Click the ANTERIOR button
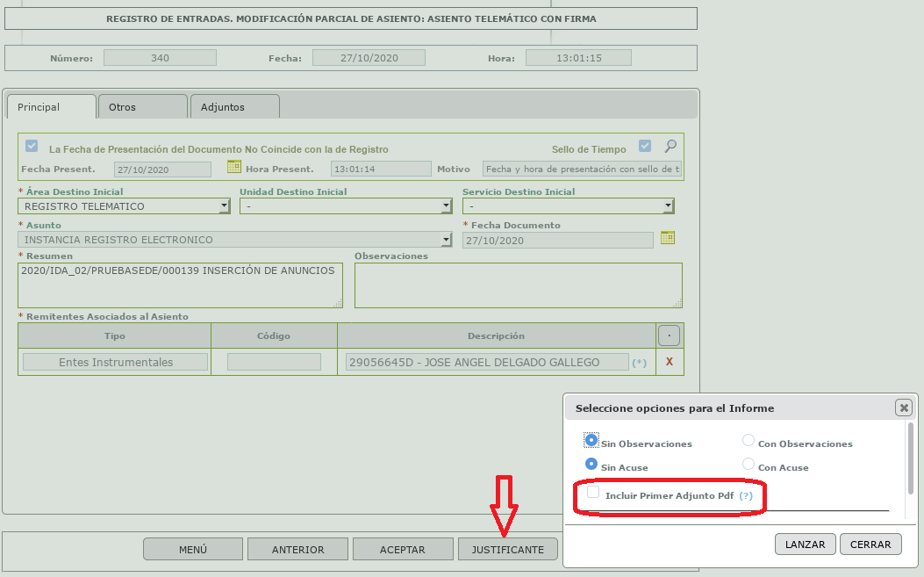Screen dimensions: 924x577 [x=297, y=549]
